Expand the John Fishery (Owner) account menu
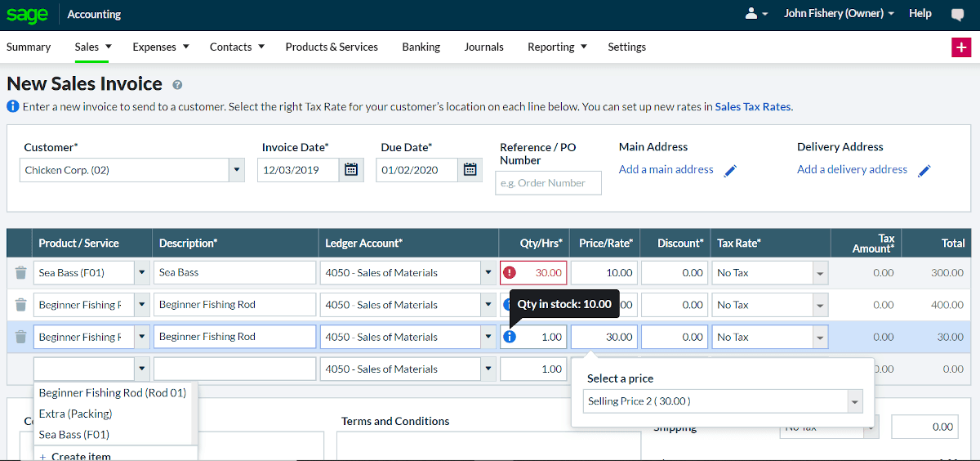This screenshot has height=461, width=980. coord(839,14)
